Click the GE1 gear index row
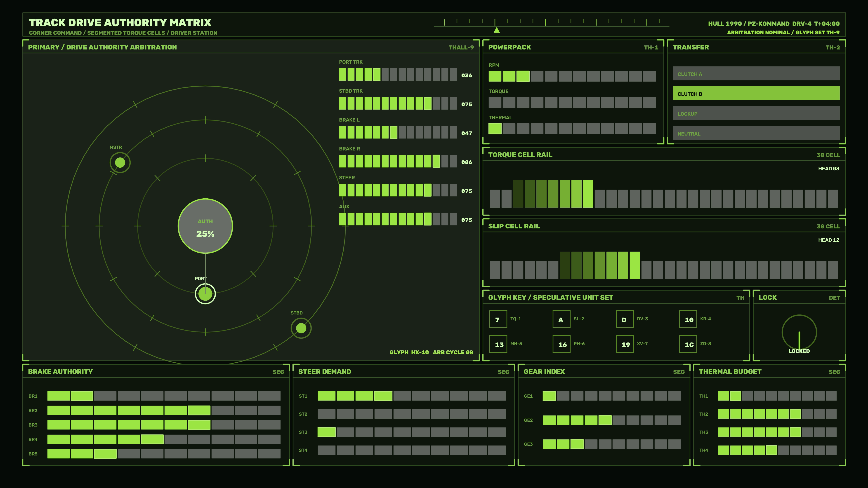 [x=612, y=396]
